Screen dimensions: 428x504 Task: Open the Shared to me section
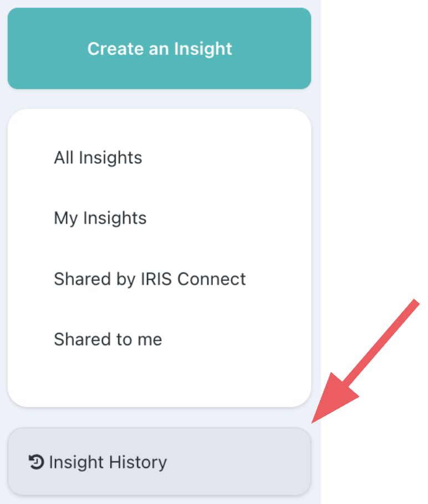(108, 339)
